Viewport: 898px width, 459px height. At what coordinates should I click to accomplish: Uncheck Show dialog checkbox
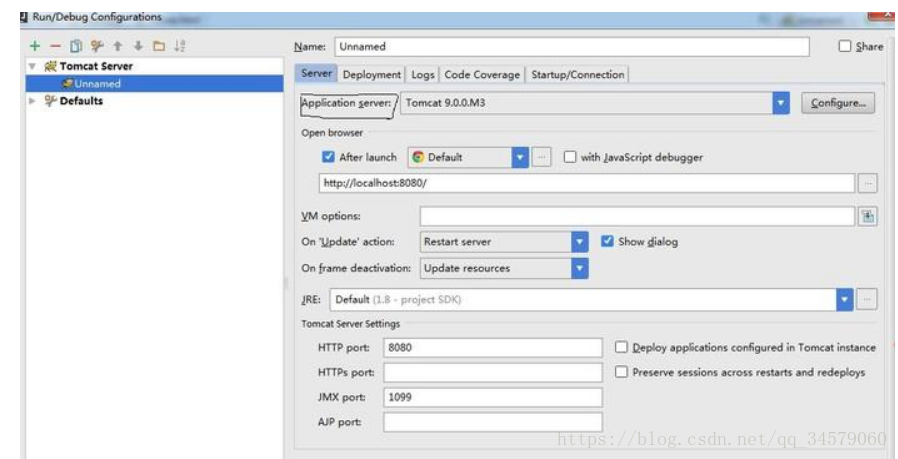(607, 241)
